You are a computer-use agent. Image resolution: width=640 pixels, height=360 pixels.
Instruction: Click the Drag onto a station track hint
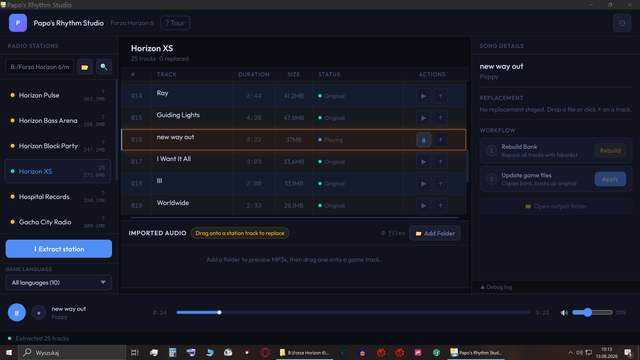pos(240,233)
